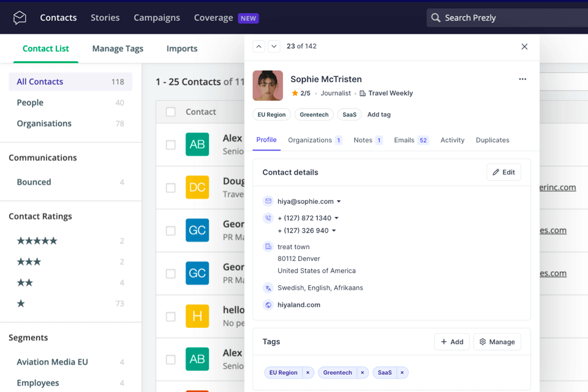Click the first green AB avatar, Alex row
Image resolution: width=588 pixels, height=392 pixels.
[x=197, y=145]
